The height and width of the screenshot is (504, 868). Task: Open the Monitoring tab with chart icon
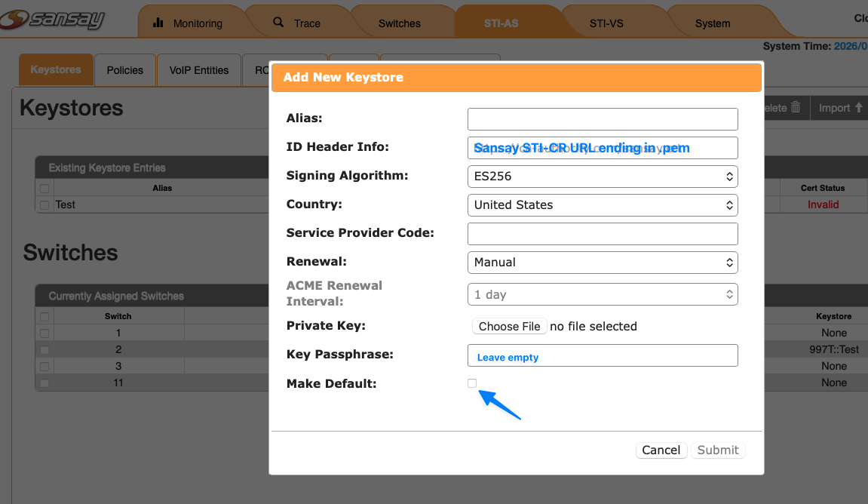point(188,23)
